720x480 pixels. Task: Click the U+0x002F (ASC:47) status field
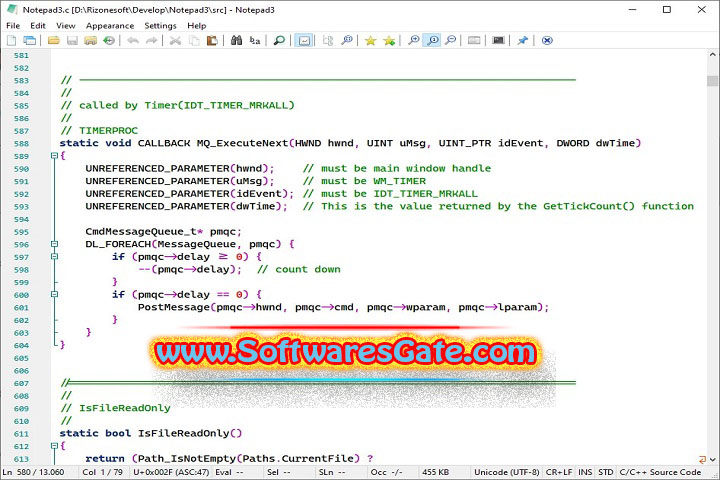click(x=171, y=472)
